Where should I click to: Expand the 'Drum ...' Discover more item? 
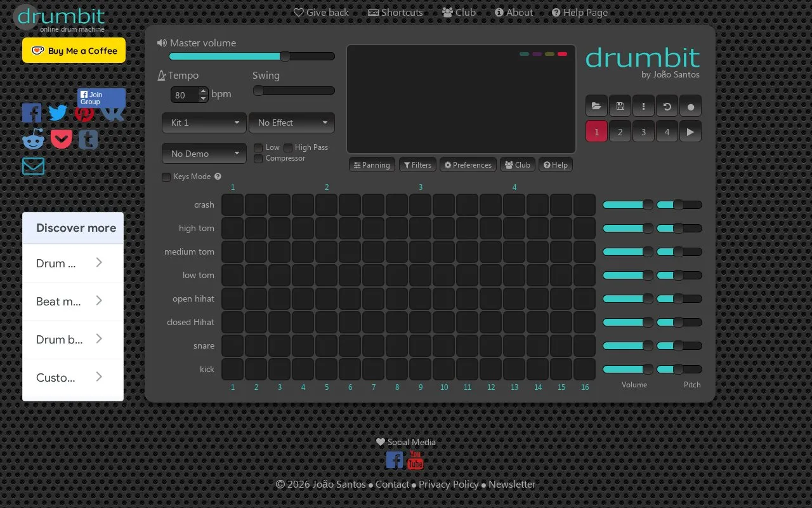click(73, 263)
